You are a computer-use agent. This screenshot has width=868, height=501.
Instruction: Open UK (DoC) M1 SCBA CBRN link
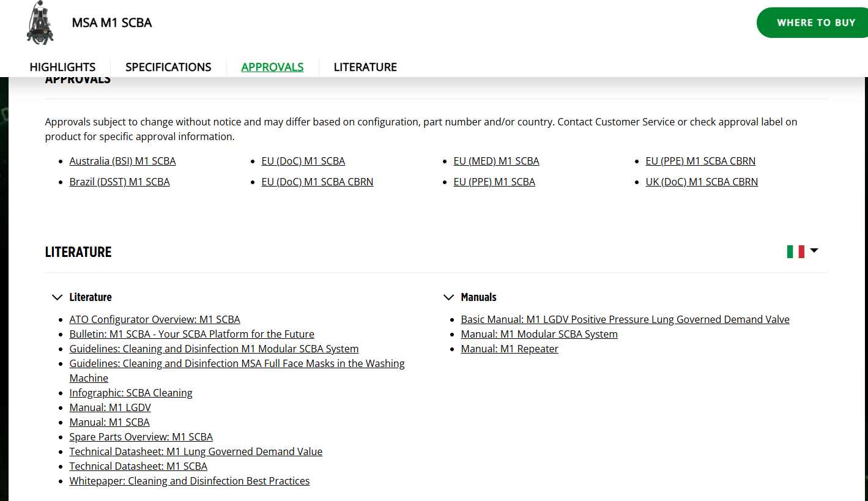coord(702,182)
